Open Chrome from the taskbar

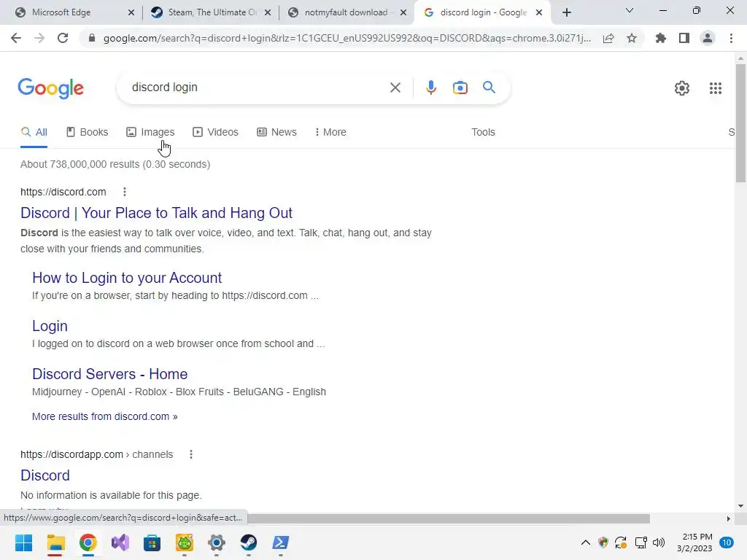88,542
